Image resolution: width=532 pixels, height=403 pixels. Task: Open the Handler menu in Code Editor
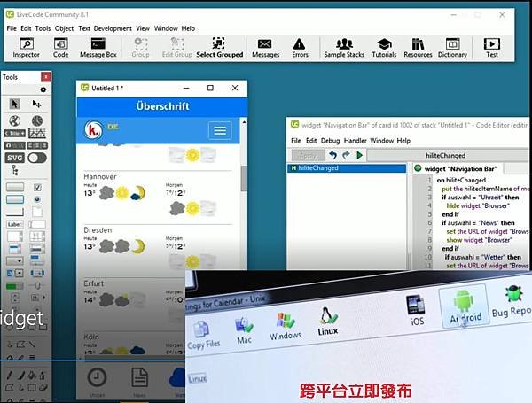tap(355, 141)
